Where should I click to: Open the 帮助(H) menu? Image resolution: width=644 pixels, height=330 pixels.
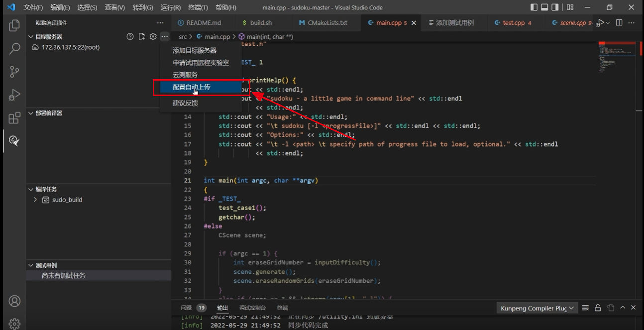[226, 7]
